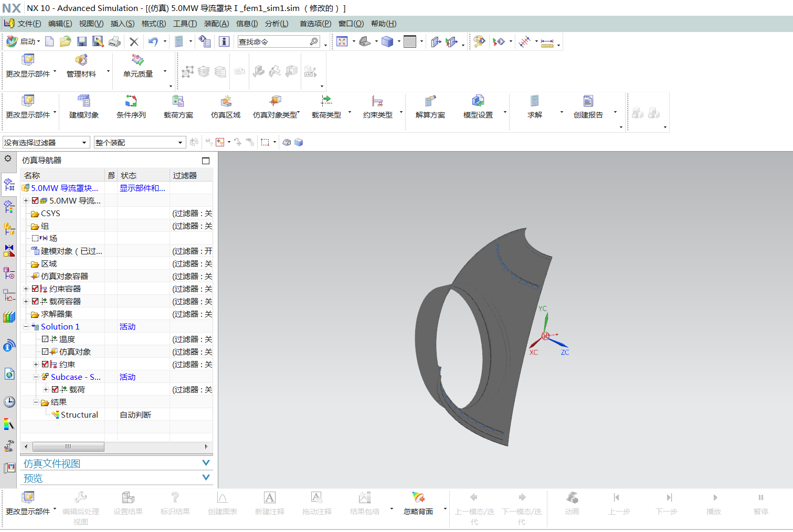The width and height of the screenshot is (793, 532).
Task: Click the navigator horizontal scrollbar thumb
Action: [68, 446]
